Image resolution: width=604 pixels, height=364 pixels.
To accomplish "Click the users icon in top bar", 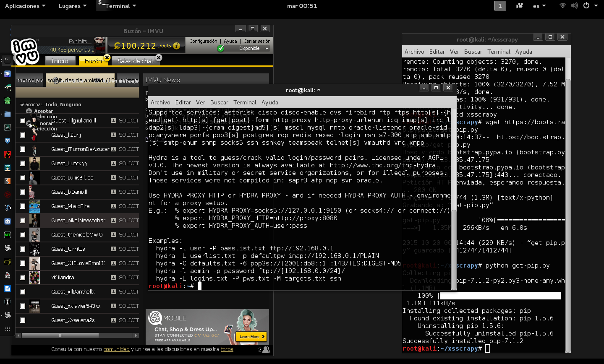I will click(520, 6).
